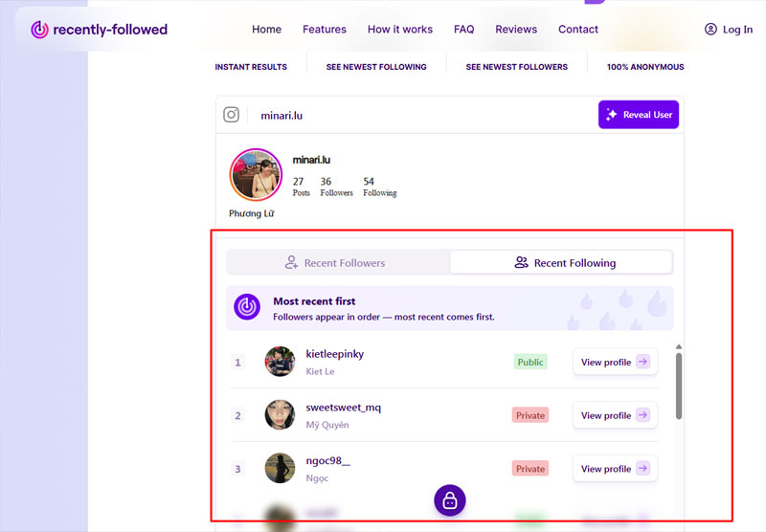View profile for sweetsweet_mq
The height and width of the screenshot is (532, 766).
(615, 415)
